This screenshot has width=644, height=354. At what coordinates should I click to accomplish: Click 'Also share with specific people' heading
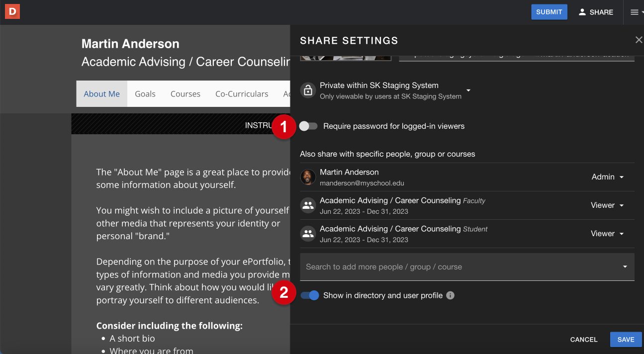click(387, 154)
